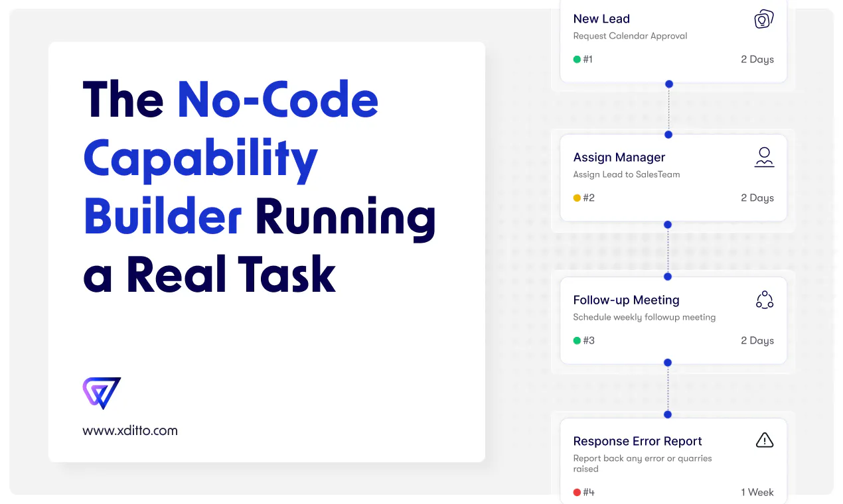Click the connector node below Assign Manager card

[x=668, y=225]
